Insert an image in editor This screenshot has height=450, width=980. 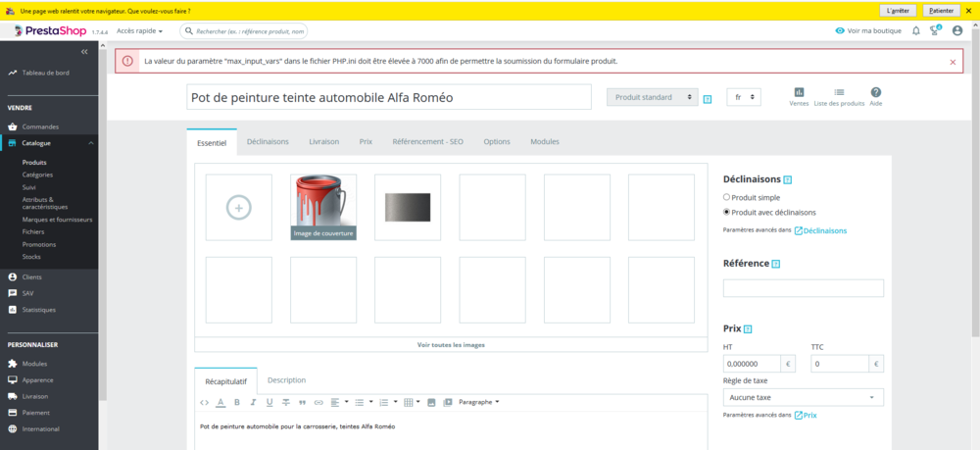pos(431,403)
